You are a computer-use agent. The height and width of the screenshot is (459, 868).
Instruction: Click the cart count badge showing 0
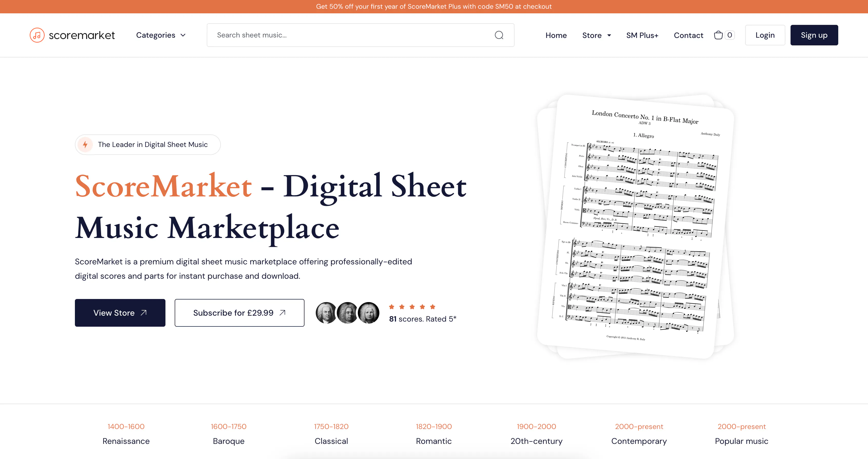[729, 35]
